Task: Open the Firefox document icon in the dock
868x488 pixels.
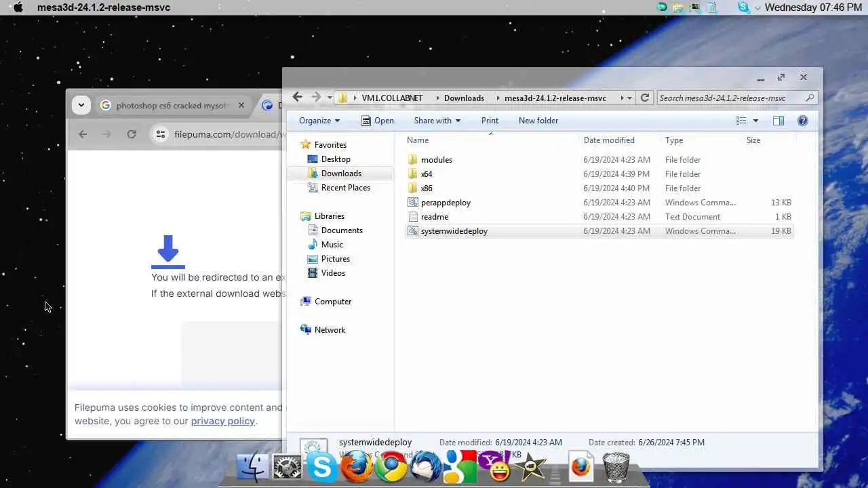Action: point(581,467)
